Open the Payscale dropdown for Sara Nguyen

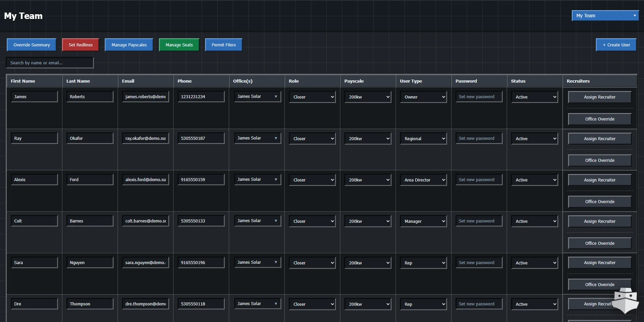coord(368,263)
